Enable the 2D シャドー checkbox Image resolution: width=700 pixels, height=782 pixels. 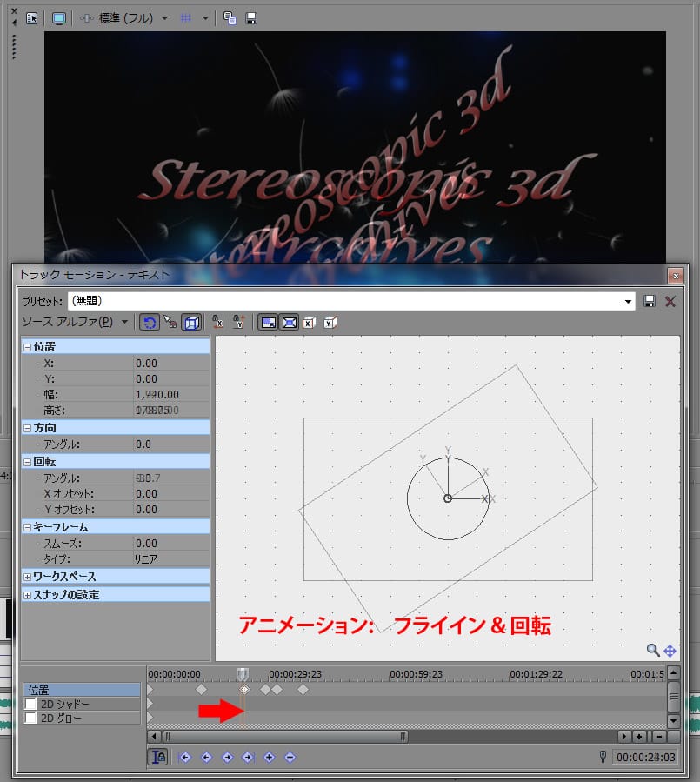(x=31, y=704)
